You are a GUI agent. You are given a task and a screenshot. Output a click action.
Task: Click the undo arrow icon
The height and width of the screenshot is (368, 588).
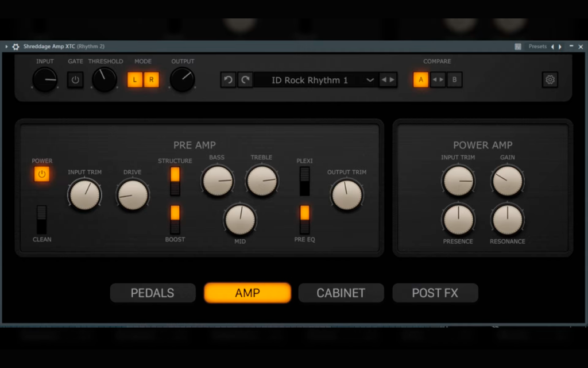[228, 79]
